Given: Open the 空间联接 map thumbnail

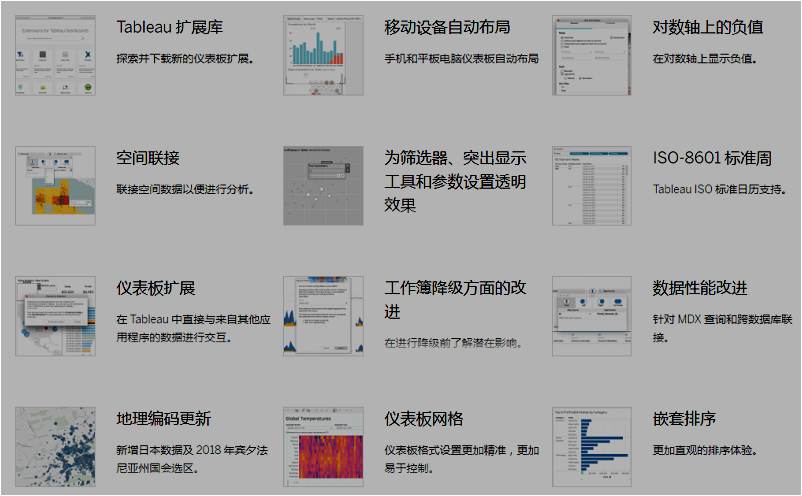Looking at the screenshot, I should (x=55, y=186).
